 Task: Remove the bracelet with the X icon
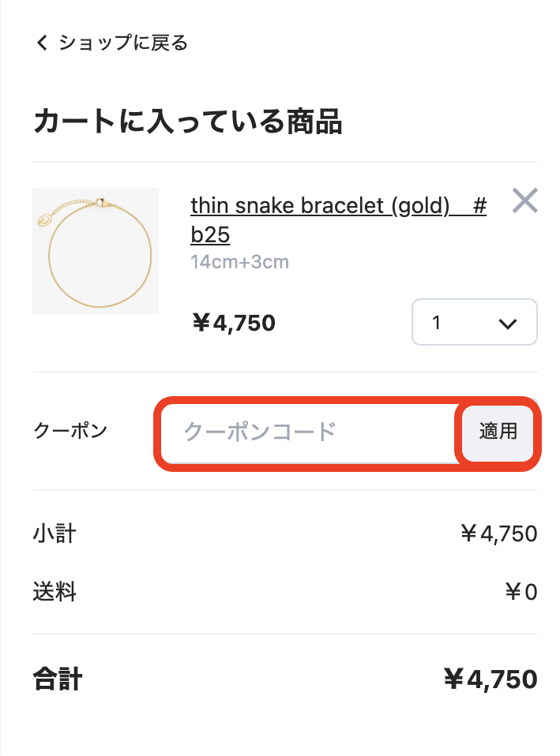coord(524,201)
